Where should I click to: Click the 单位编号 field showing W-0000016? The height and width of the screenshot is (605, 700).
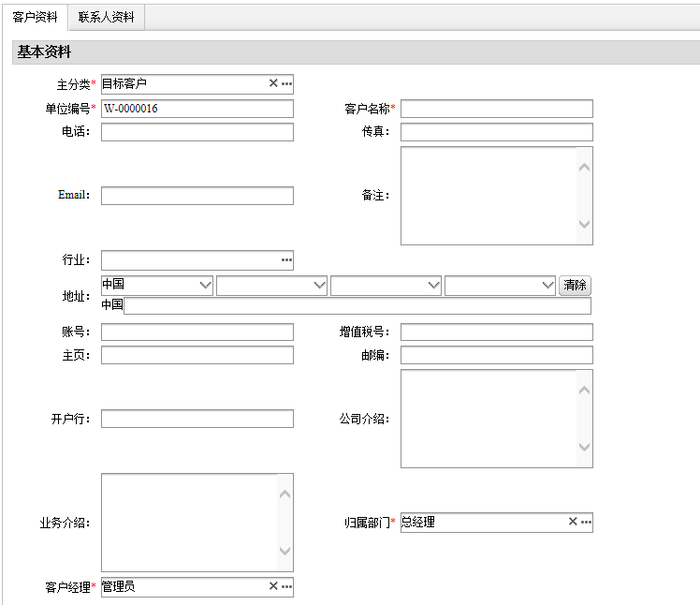[197, 109]
